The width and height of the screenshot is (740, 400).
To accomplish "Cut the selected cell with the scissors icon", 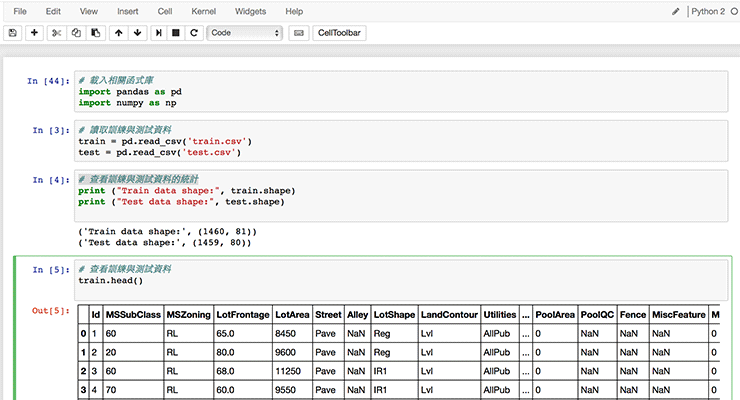I will (57, 33).
